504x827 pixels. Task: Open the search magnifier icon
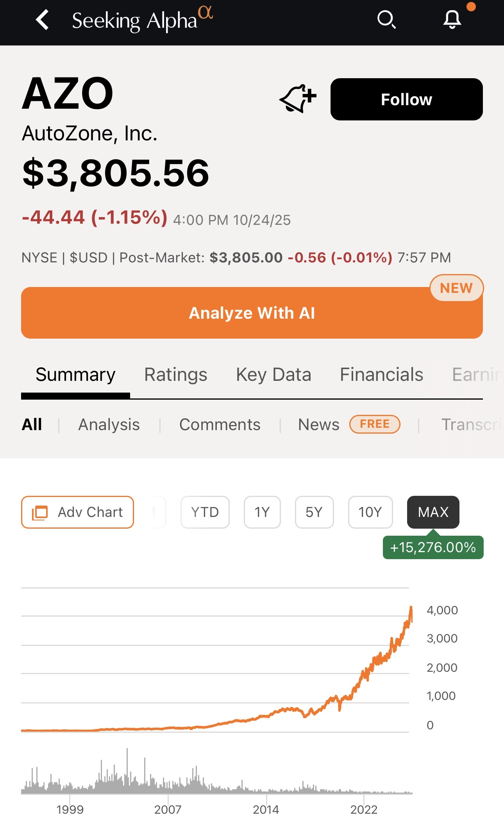[x=386, y=20]
